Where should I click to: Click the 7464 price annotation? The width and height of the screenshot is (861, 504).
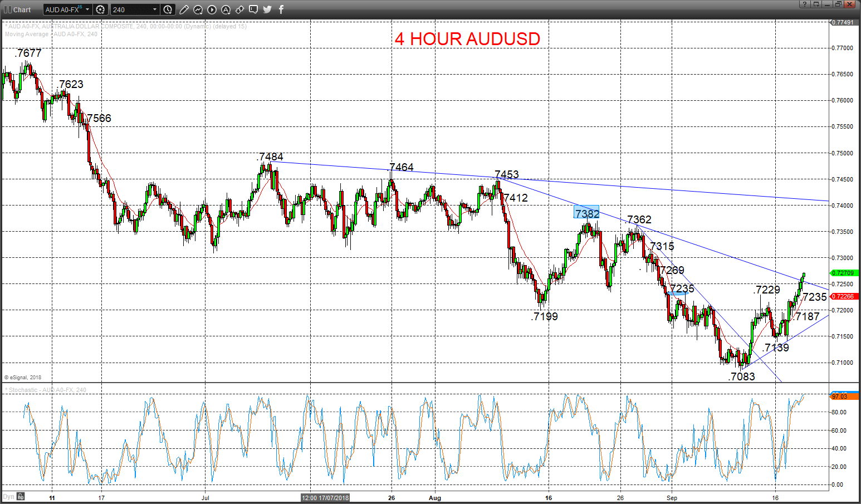(x=402, y=167)
